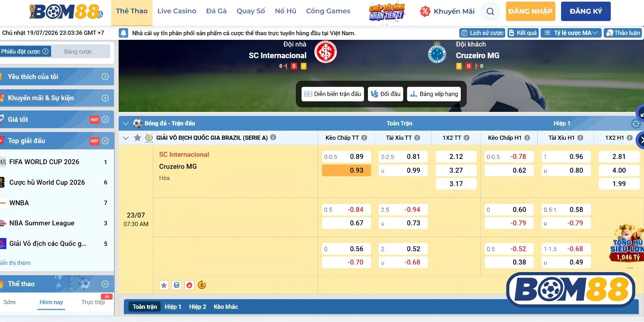Collapse the Serie A league row chevron
644x322 pixels.
point(126,138)
